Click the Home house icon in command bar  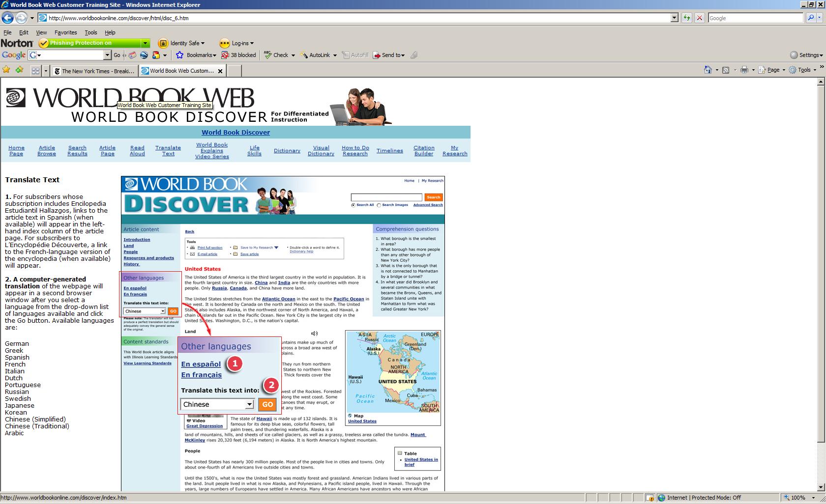pyautogui.click(x=708, y=70)
